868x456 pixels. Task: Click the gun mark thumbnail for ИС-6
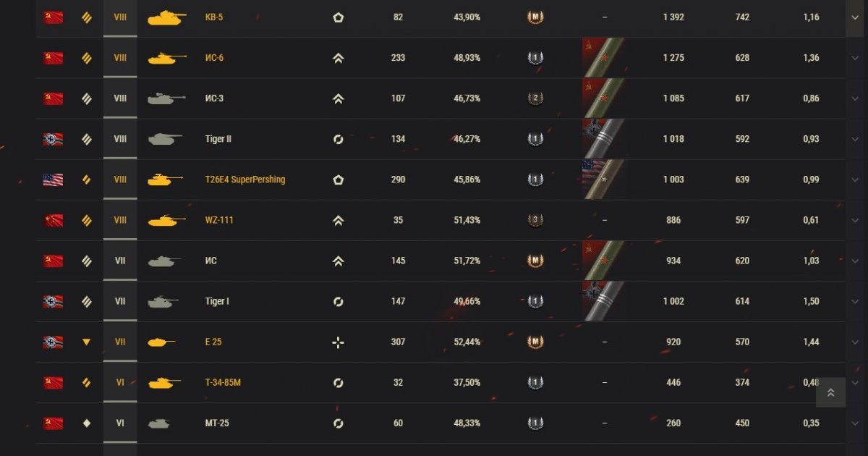pyautogui.click(x=603, y=58)
